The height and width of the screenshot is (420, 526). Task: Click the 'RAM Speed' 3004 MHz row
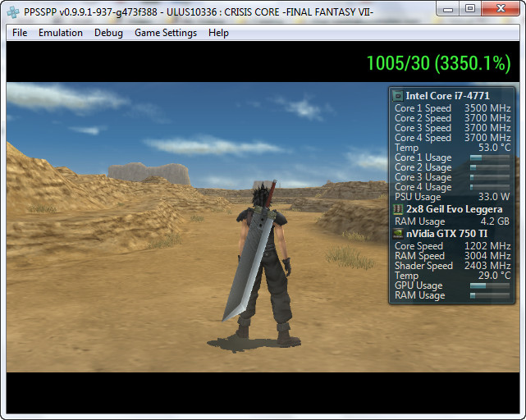[x=452, y=256]
